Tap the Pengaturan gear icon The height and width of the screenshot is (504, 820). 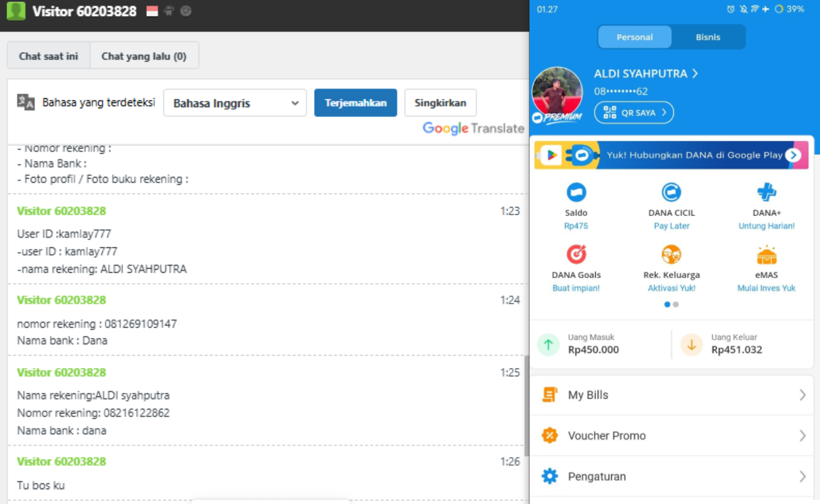click(x=550, y=476)
